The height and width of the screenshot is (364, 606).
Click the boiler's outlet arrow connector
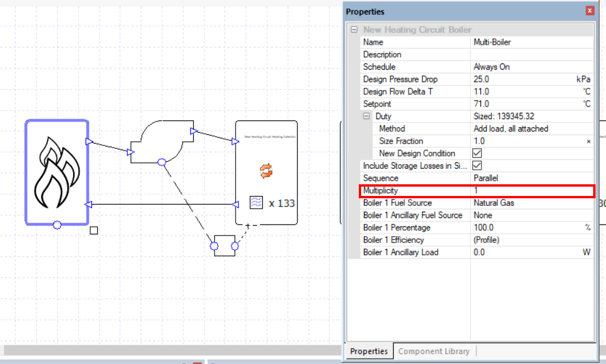click(90, 141)
